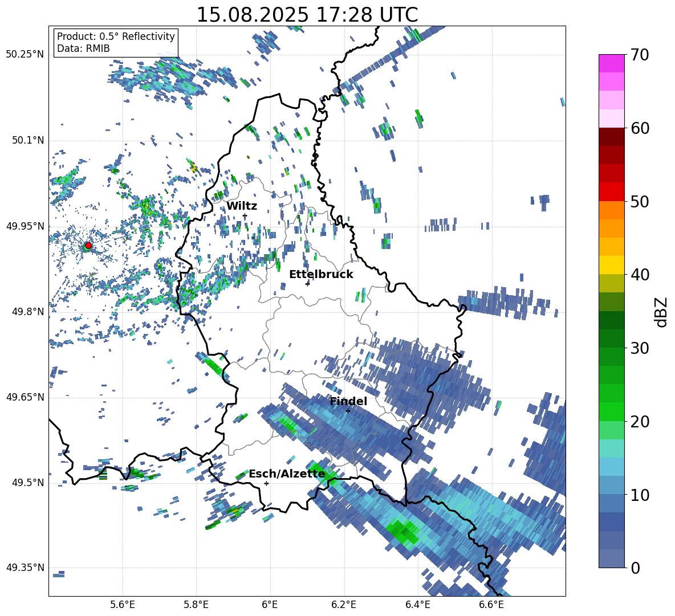
Task: Click the Ettelbruck location cross marker
Action: (x=307, y=283)
